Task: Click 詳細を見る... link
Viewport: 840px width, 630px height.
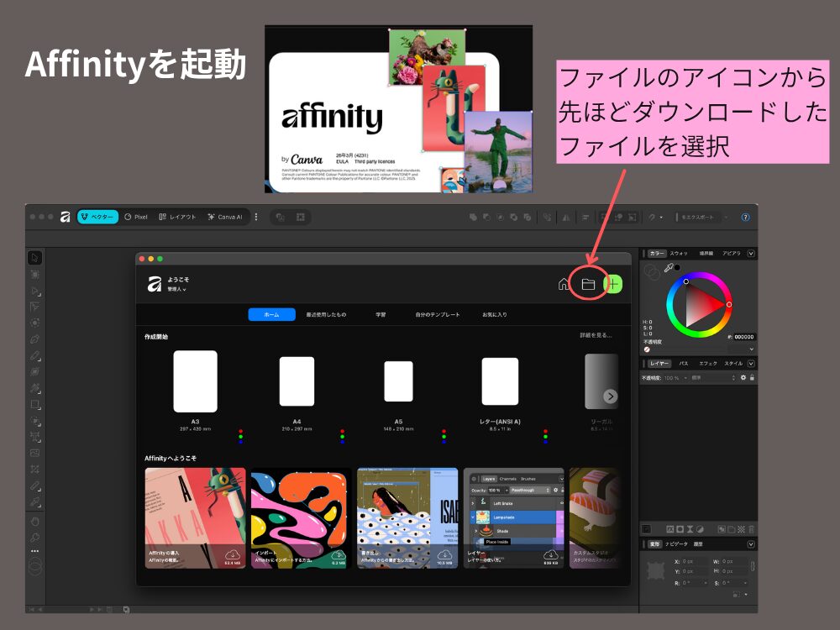Action: (x=596, y=335)
